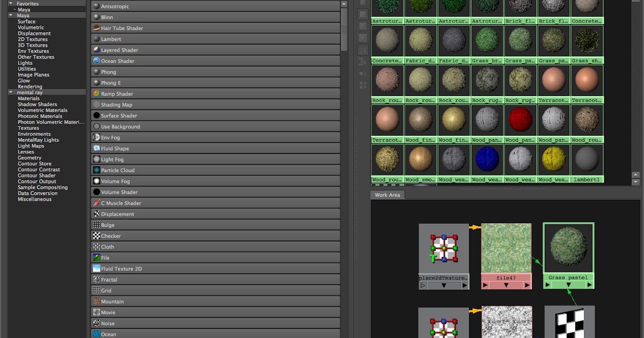
Task: Add a Fluid Shape node
Action: pos(215,149)
